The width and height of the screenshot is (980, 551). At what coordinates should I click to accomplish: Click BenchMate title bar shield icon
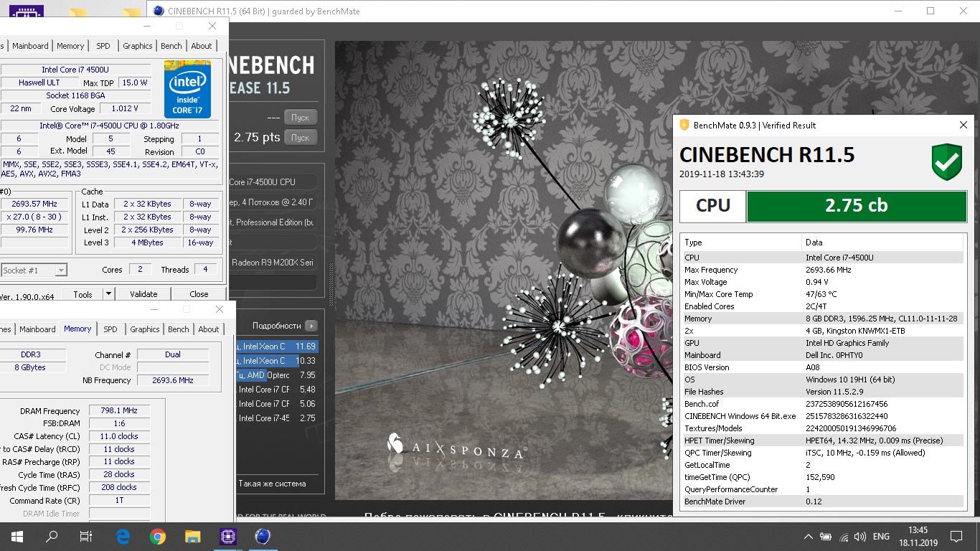point(684,125)
